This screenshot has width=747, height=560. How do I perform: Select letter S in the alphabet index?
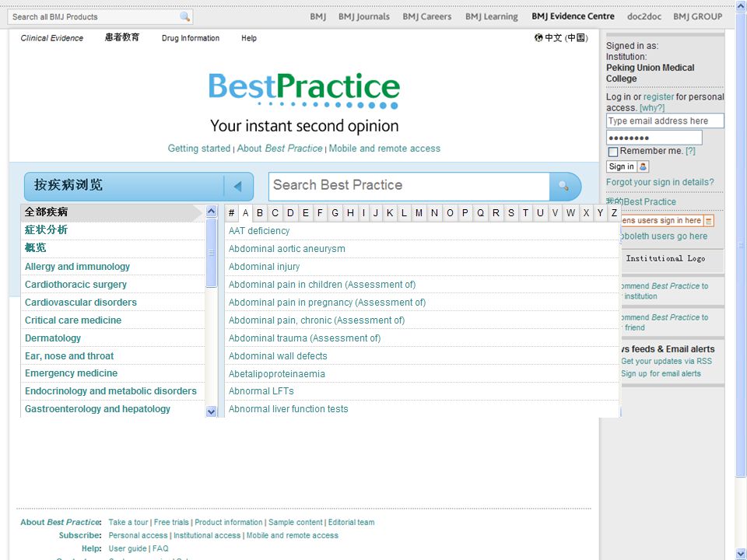point(510,213)
